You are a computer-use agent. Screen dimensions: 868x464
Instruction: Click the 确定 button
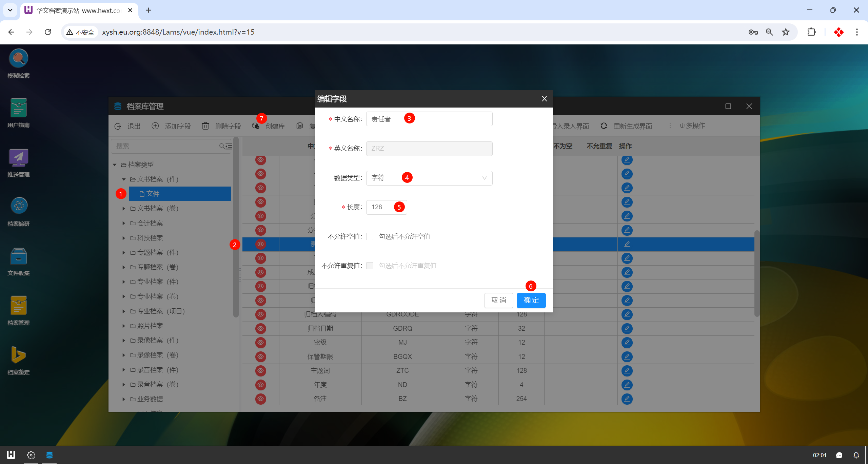click(531, 301)
